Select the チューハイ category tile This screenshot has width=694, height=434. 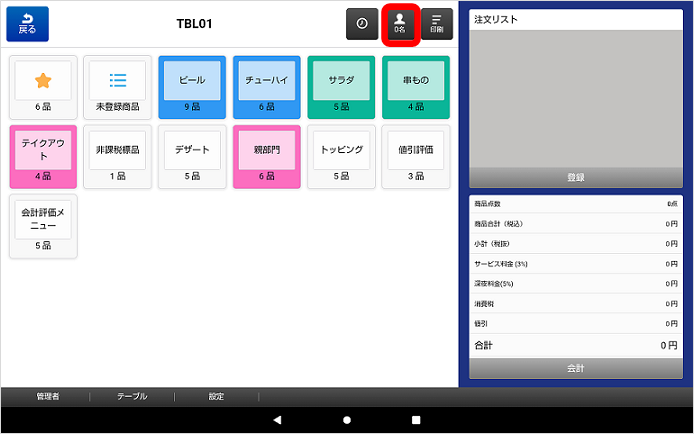tap(267, 85)
